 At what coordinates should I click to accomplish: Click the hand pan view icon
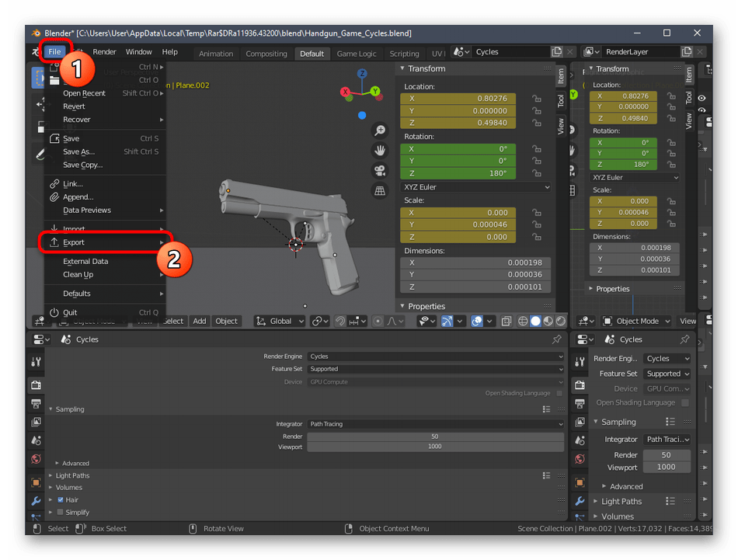[x=380, y=151]
